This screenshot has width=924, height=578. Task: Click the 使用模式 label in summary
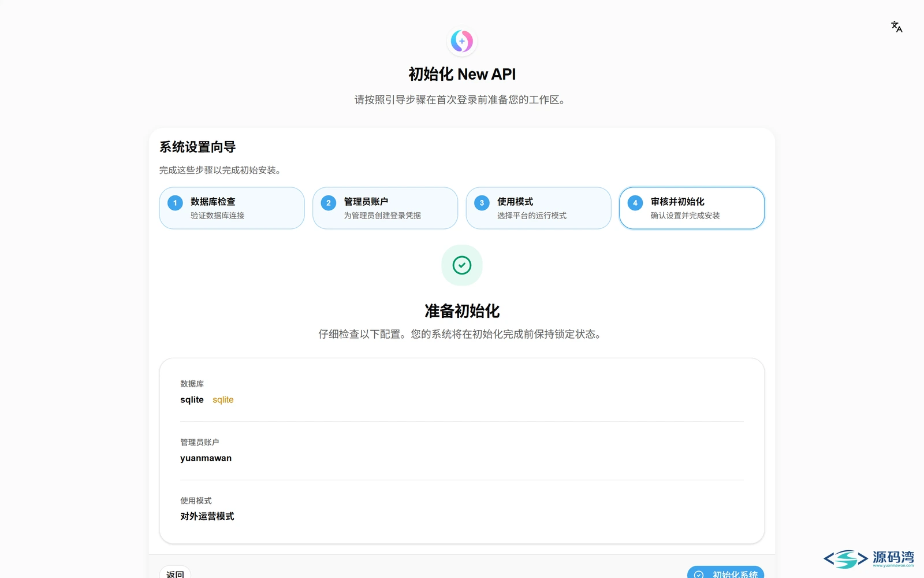196,501
